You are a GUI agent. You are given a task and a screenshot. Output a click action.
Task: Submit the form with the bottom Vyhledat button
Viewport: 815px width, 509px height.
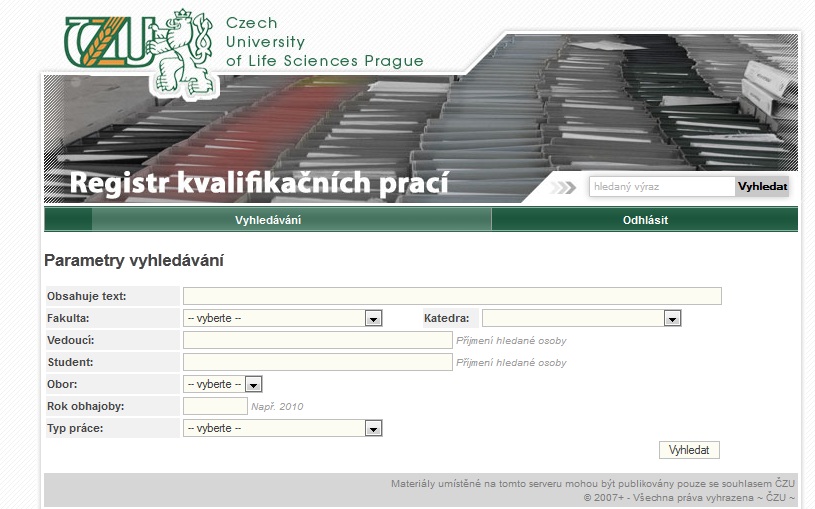(689, 450)
